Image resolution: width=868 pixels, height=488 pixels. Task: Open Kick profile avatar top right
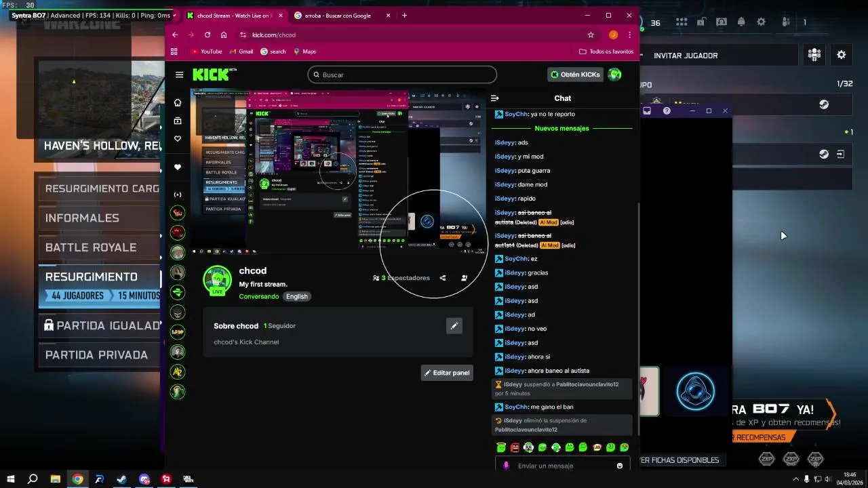(x=614, y=75)
